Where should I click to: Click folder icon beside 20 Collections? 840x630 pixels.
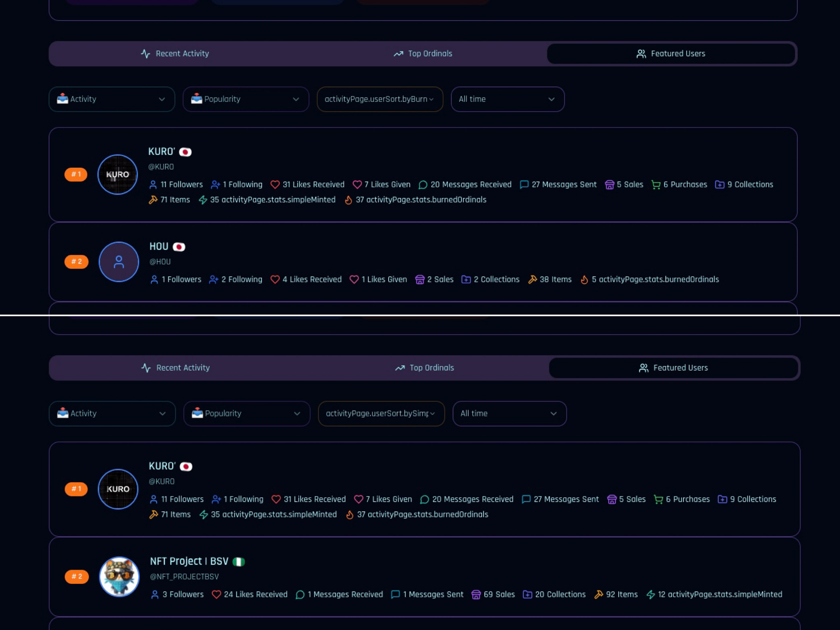click(x=527, y=594)
